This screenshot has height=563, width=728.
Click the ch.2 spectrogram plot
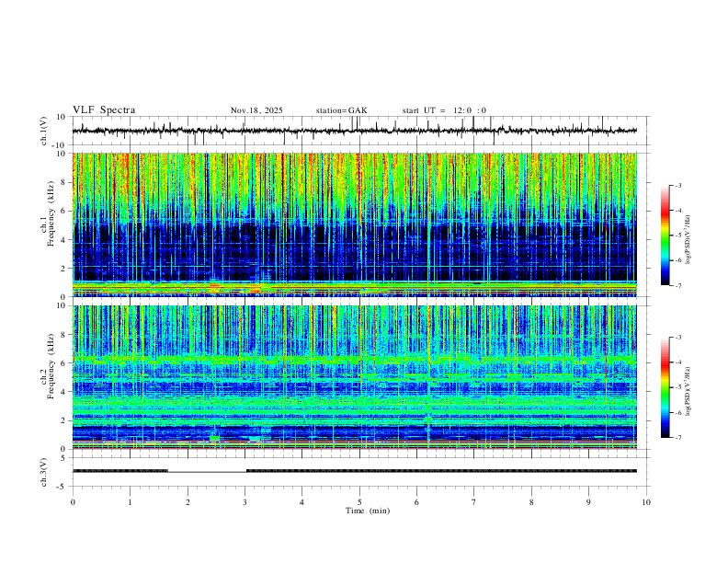point(355,377)
